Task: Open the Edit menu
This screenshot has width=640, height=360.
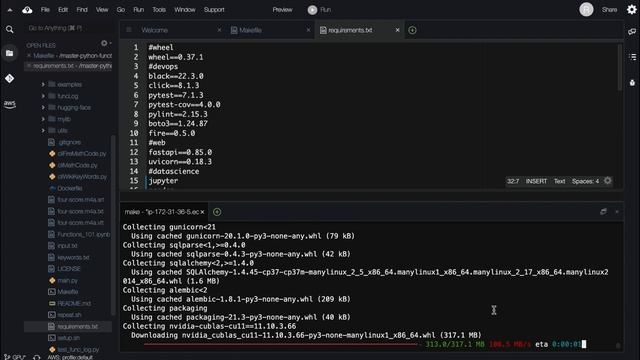Action: coord(63,10)
